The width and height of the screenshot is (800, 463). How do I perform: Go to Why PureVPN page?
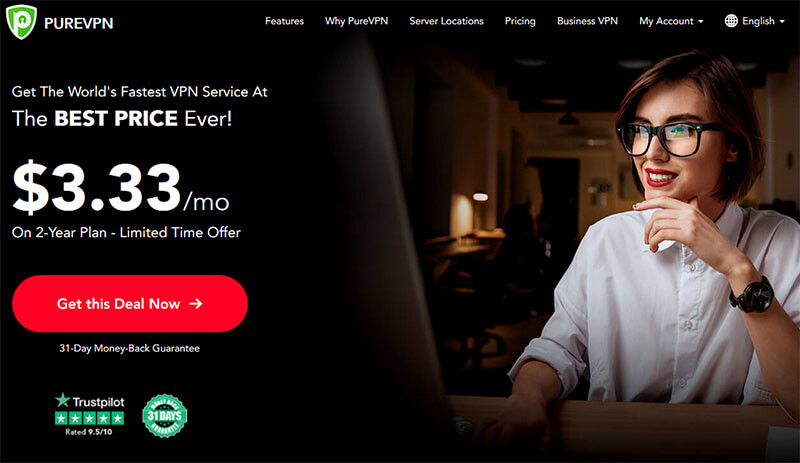pyautogui.click(x=356, y=21)
